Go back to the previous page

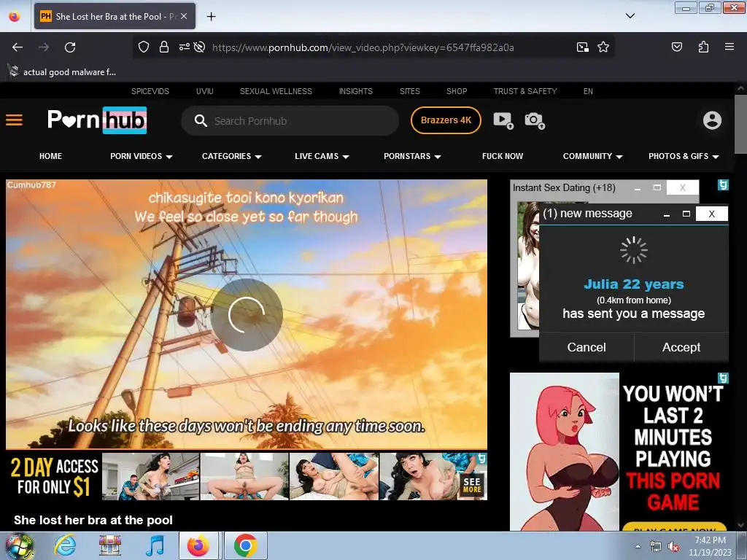[18, 47]
